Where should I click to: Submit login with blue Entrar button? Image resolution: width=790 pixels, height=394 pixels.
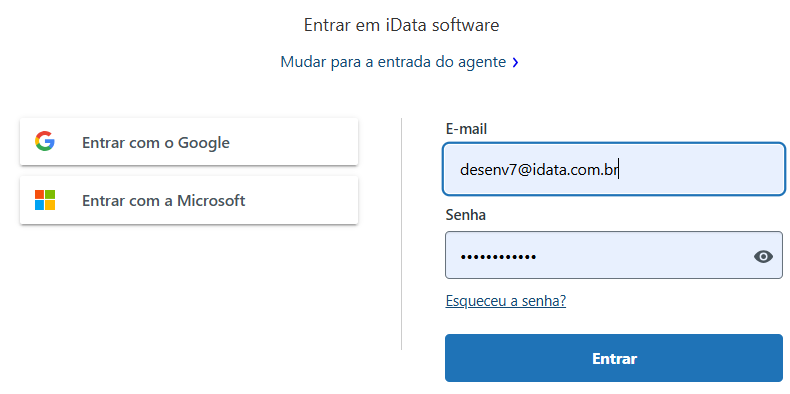(614, 358)
